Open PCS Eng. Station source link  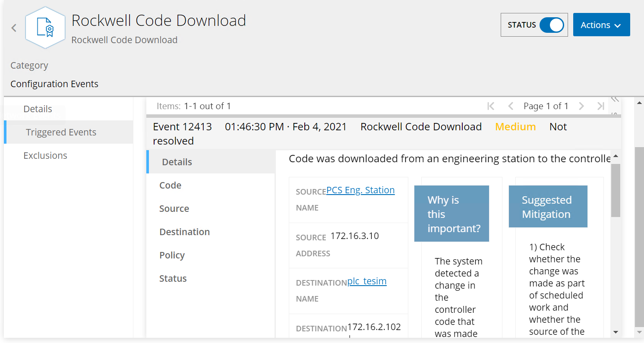click(x=360, y=190)
